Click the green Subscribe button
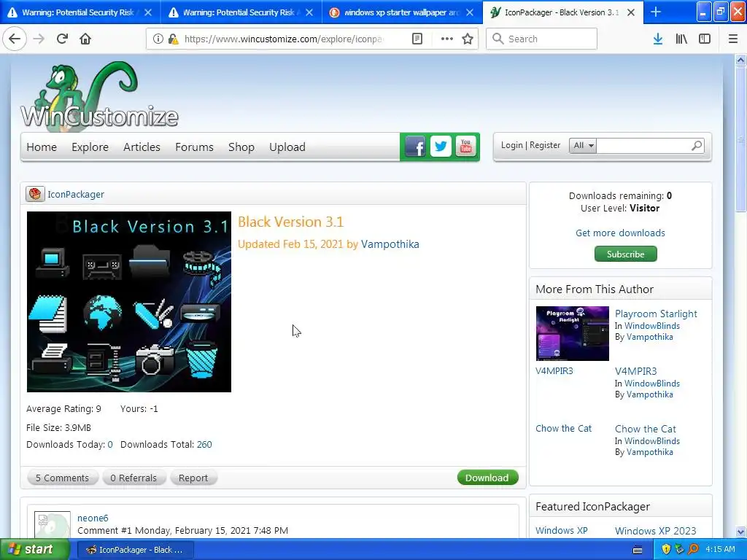Image resolution: width=747 pixels, height=560 pixels. point(625,254)
